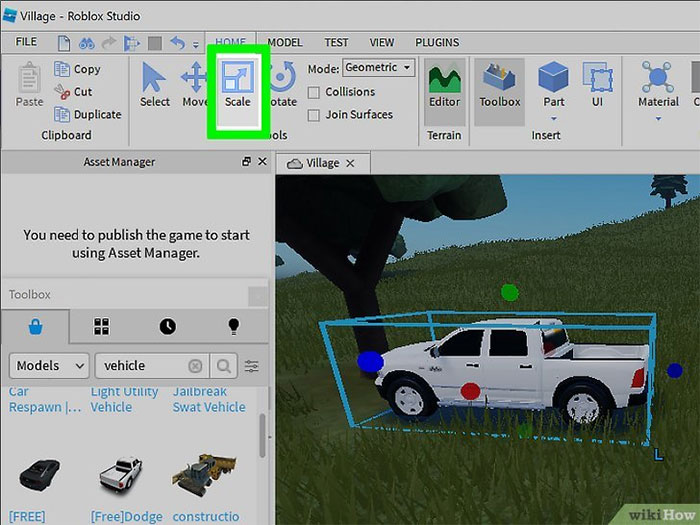Enable the Join Surfaces checkbox
Screen dimensions: 700x525
coord(314,115)
